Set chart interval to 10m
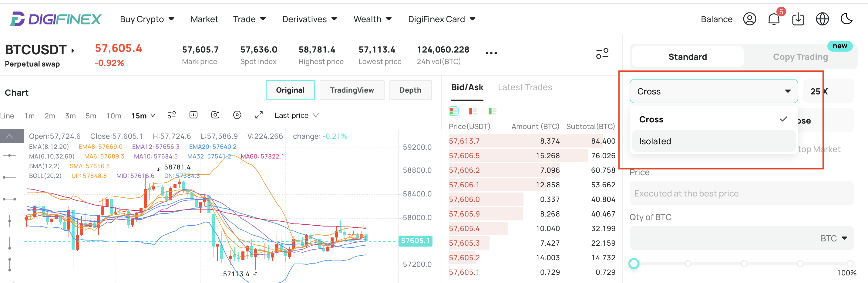The height and width of the screenshot is (283, 868). pos(113,116)
